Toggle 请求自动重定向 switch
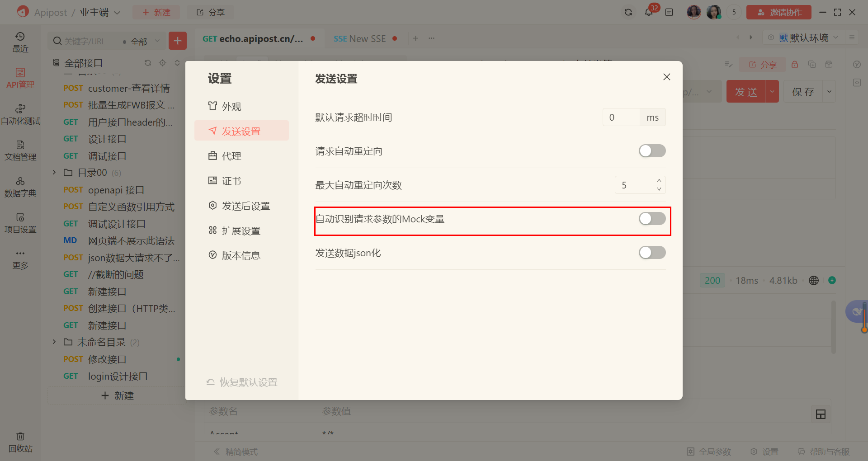868x461 pixels. 652,151
